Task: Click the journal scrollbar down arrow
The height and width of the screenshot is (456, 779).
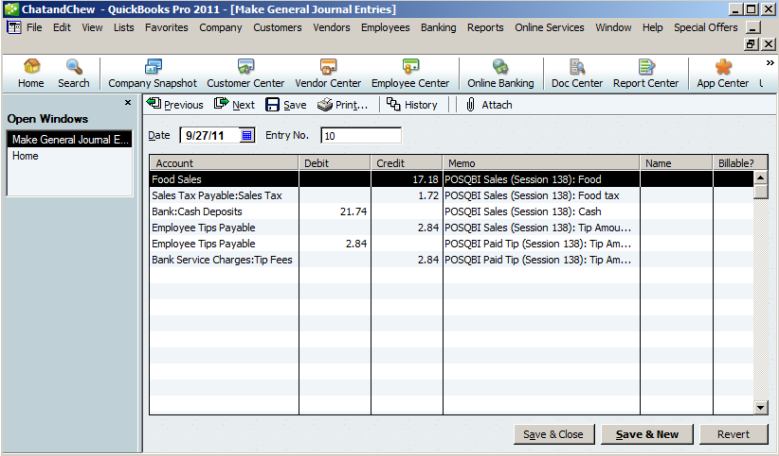Action: click(x=760, y=408)
